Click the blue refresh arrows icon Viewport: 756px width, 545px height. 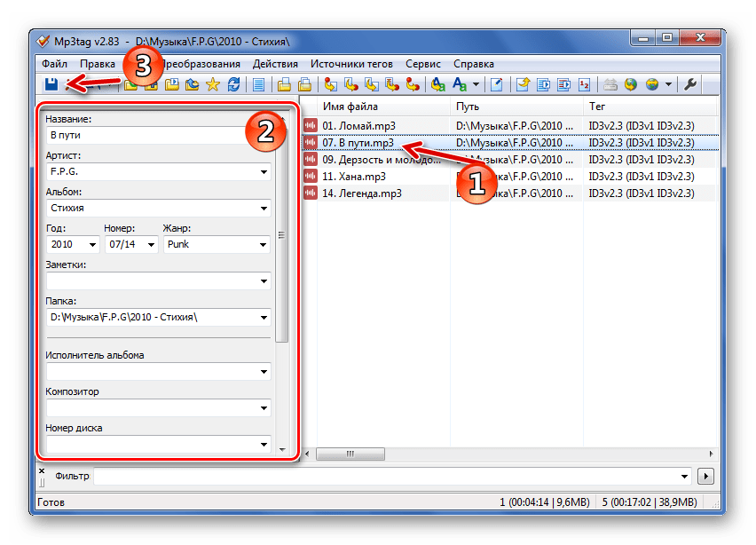click(233, 85)
